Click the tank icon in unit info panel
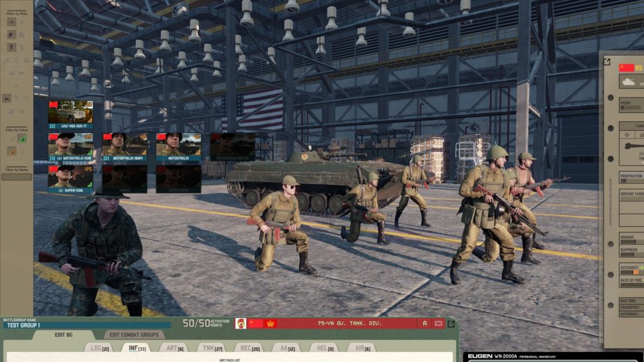 (629, 82)
